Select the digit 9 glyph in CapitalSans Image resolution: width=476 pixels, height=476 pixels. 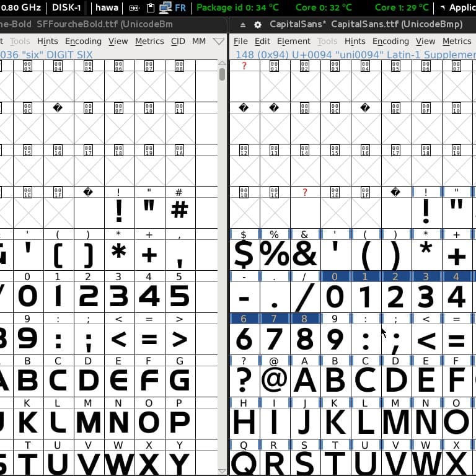[335, 340]
